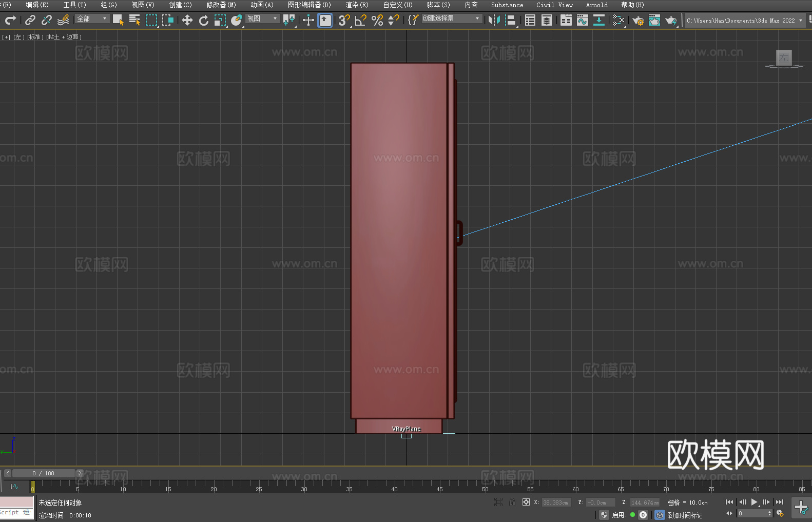
Task: Toggle the Select and Manipulate crosshair icon
Action: pyautogui.click(x=308, y=20)
